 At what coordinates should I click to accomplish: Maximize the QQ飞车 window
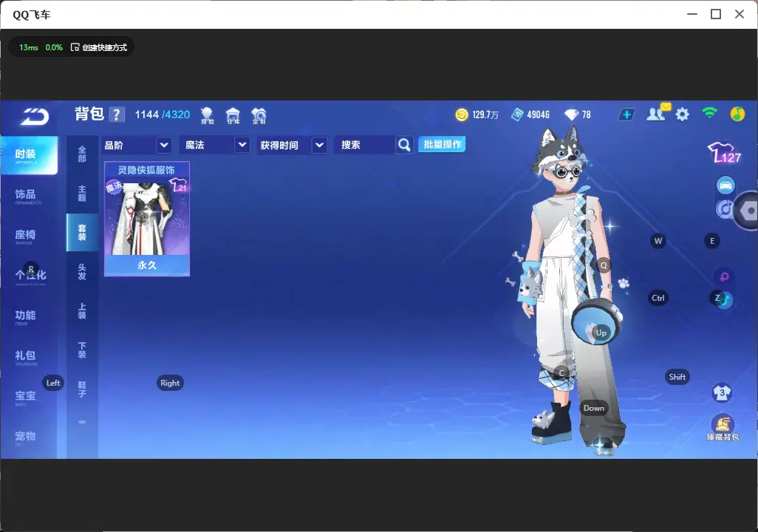click(716, 14)
